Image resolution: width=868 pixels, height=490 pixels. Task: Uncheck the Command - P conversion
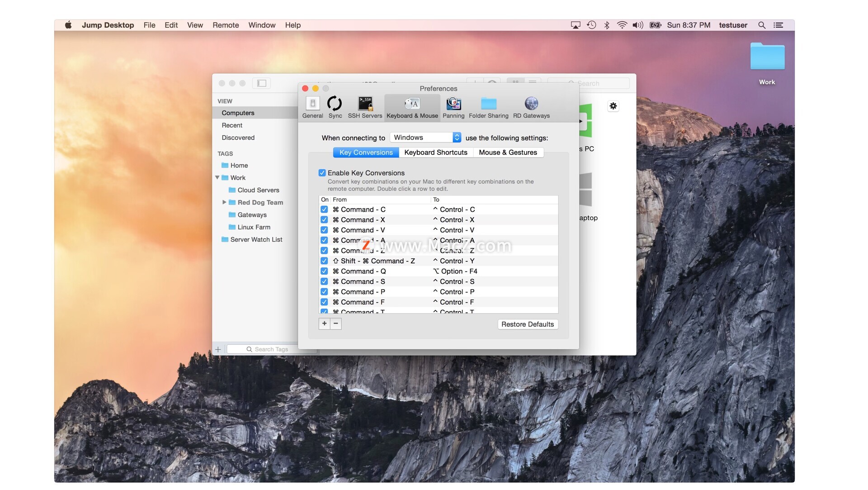coord(324,292)
